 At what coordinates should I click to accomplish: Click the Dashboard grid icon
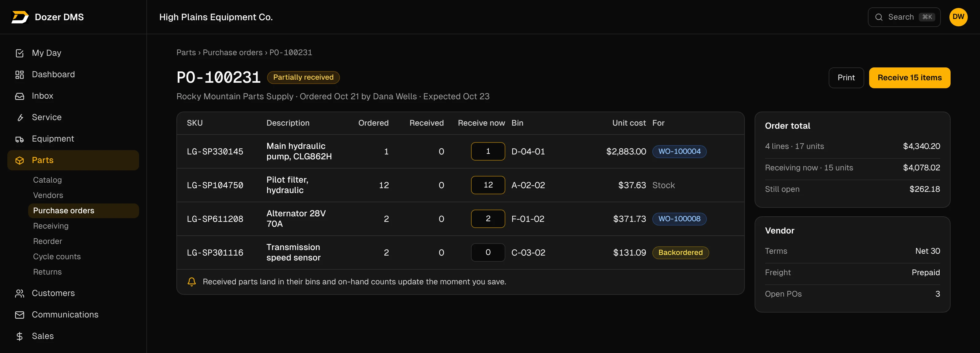pos(19,75)
